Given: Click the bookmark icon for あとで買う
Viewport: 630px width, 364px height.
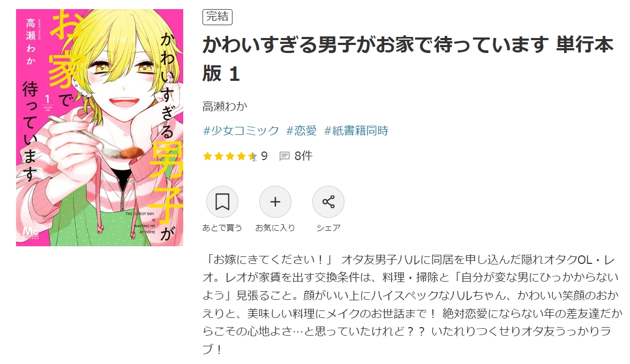Looking at the screenshot, I should point(222,202).
